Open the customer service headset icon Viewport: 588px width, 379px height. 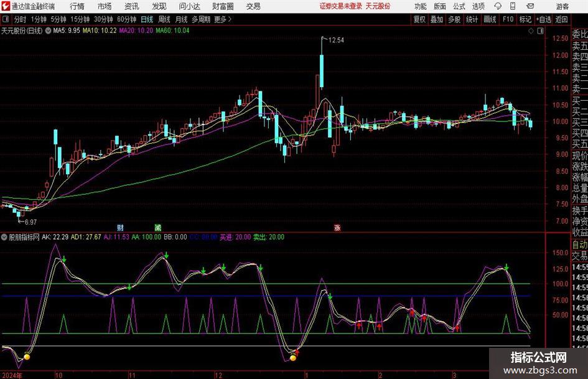pyautogui.click(x=498, y=6)
